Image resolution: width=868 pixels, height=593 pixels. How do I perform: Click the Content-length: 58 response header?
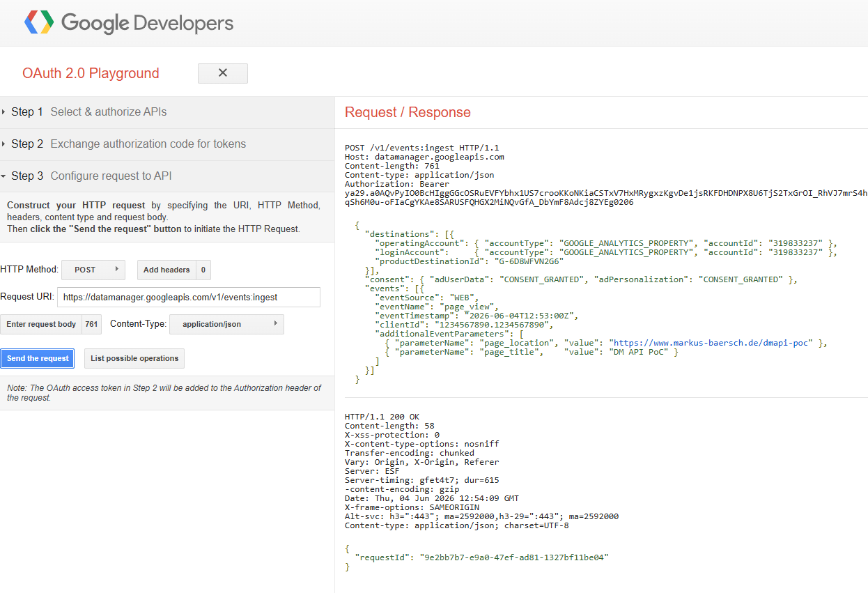[389, 426]
